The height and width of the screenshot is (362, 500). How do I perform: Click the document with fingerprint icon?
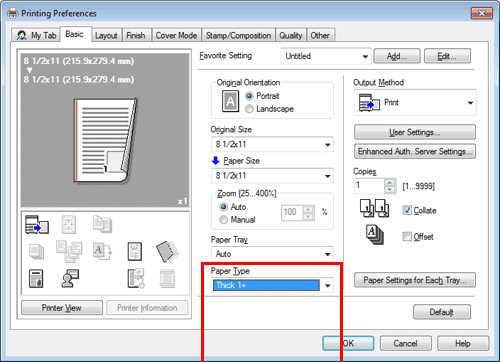point(36,279)
